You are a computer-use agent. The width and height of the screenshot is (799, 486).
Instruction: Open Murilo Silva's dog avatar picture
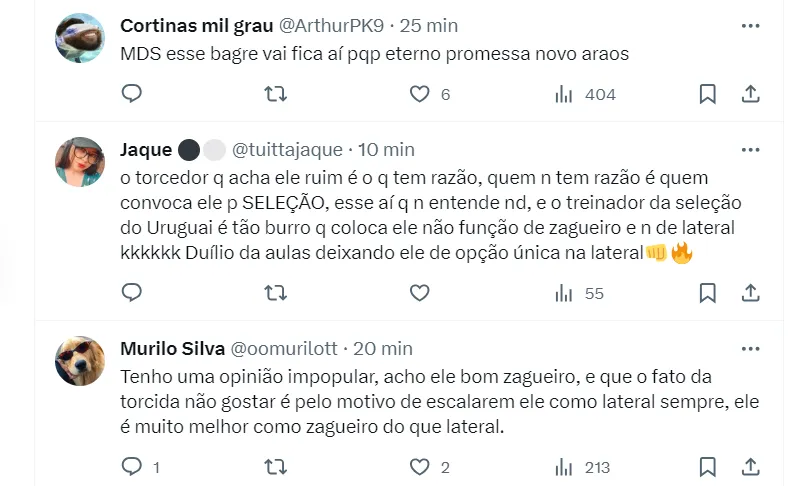(x=80, y=361)
